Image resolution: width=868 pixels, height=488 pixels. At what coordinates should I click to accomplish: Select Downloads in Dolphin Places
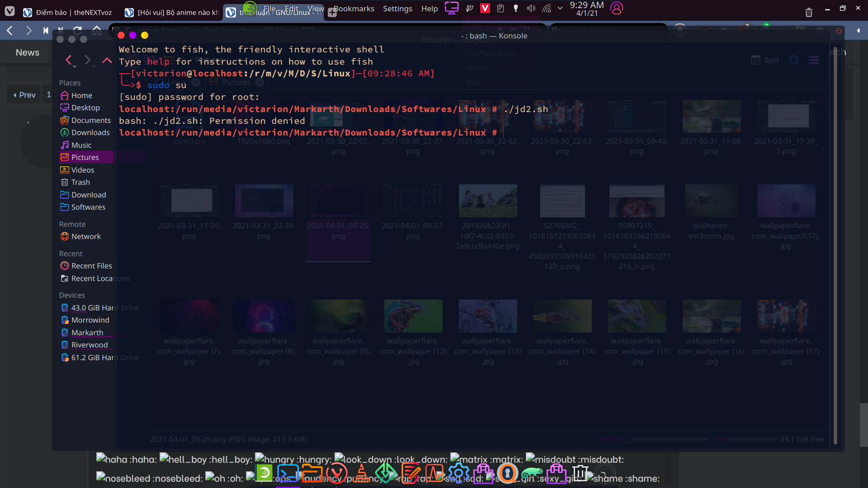(86, 132)
